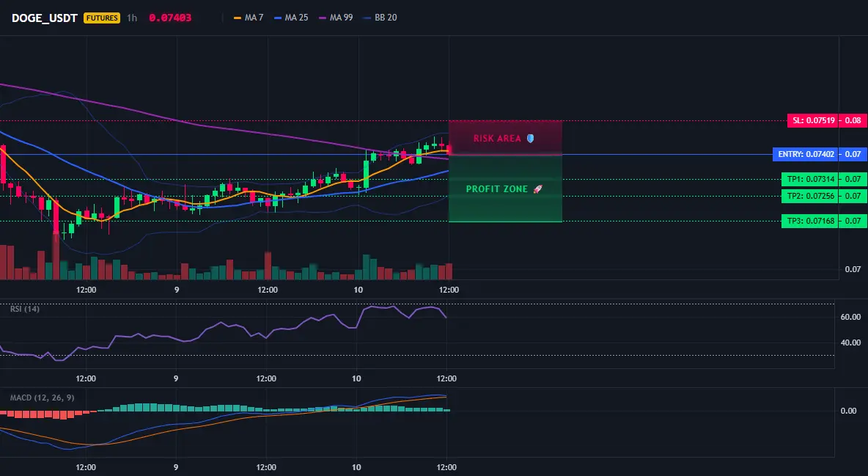Click the blue MA 25 color marker
Screen dimensions: 868x476
pos(277,18)
